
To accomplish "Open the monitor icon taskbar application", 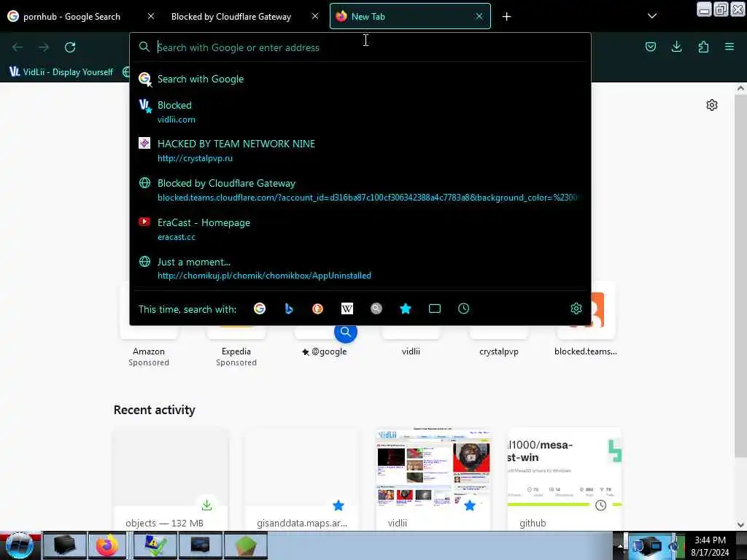I will pyautogui.click(x=200, y=545).
